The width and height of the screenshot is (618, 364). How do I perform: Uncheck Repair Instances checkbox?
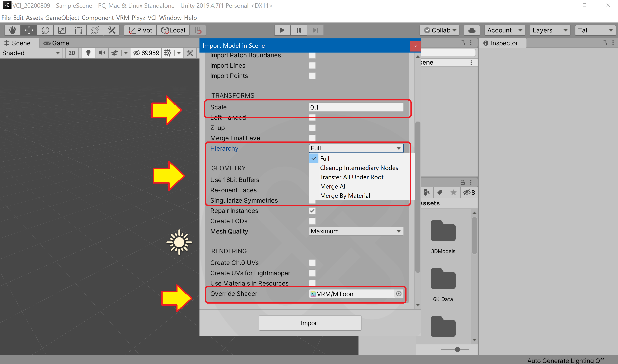pyautogui.click(x=312, y=211)
